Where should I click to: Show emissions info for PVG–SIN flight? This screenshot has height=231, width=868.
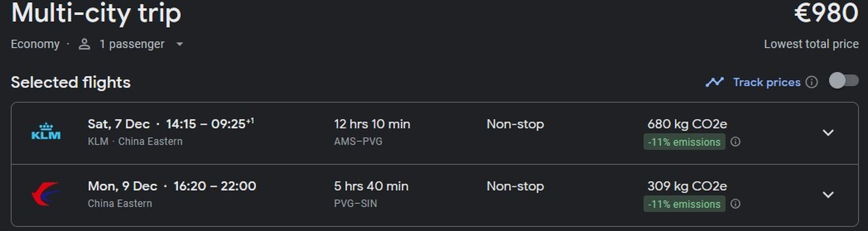(735, 204)
